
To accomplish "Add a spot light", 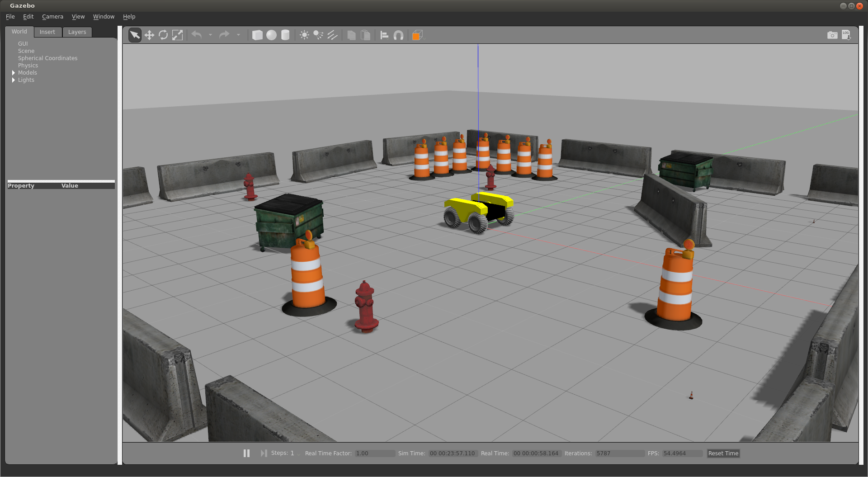I will pos(318,35).
